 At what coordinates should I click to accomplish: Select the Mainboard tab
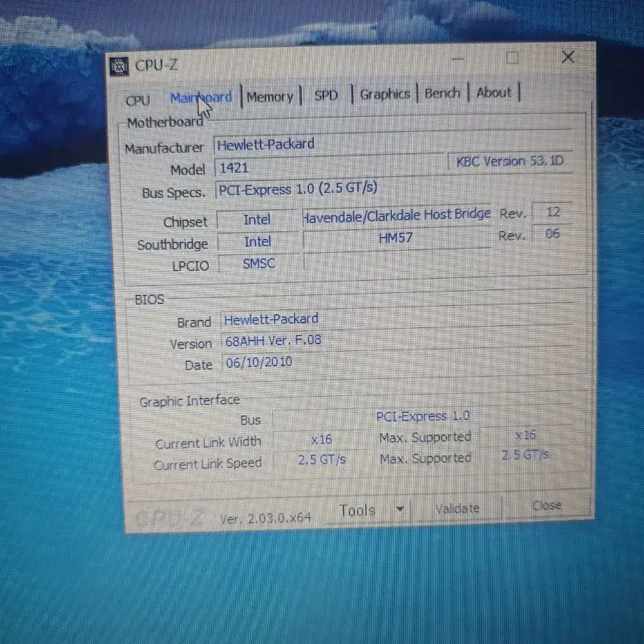201,98
